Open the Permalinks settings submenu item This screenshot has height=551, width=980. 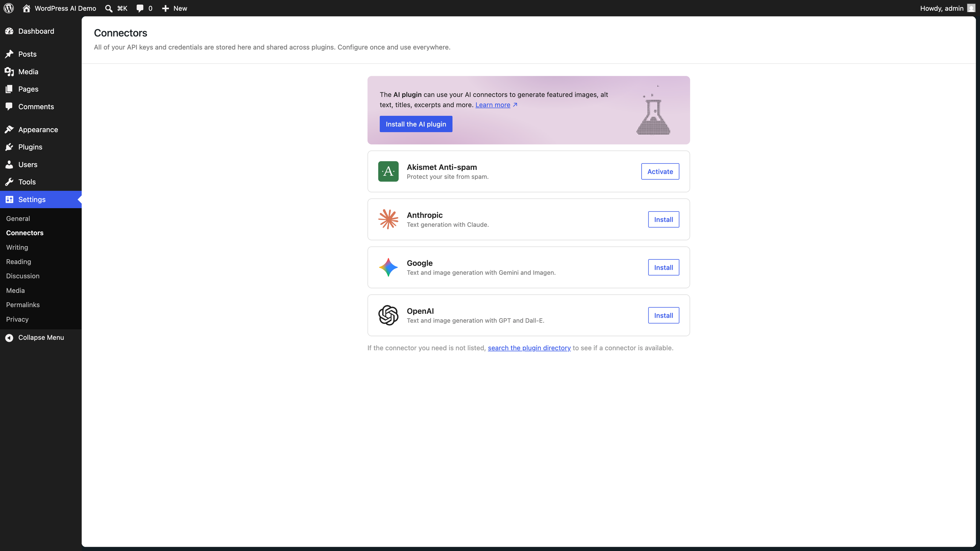click(23, 305)
